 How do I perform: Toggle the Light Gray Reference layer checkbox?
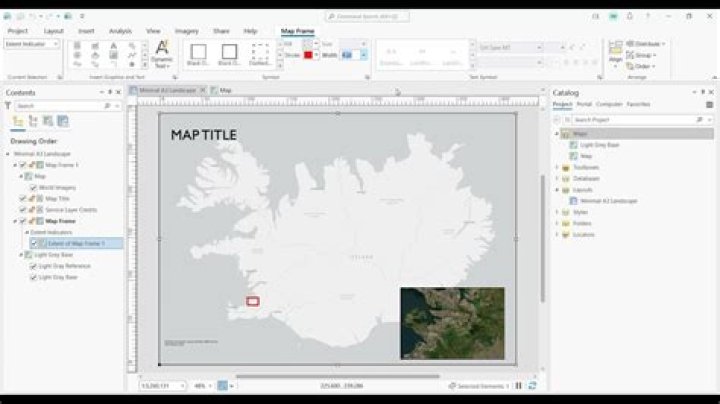coord(33,266)
